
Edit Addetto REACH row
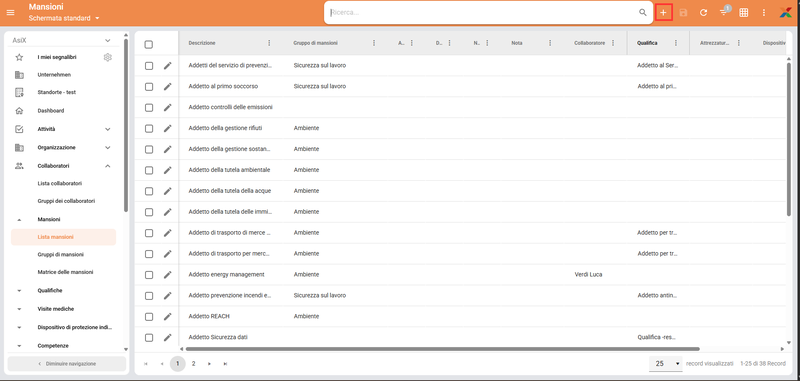point(167,317)
